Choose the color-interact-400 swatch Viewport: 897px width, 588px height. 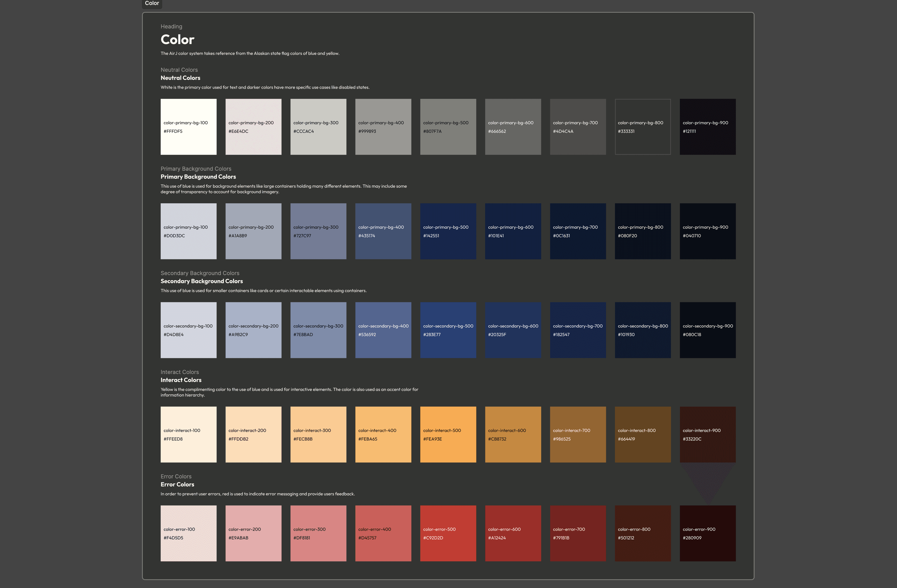coord(383,435)
